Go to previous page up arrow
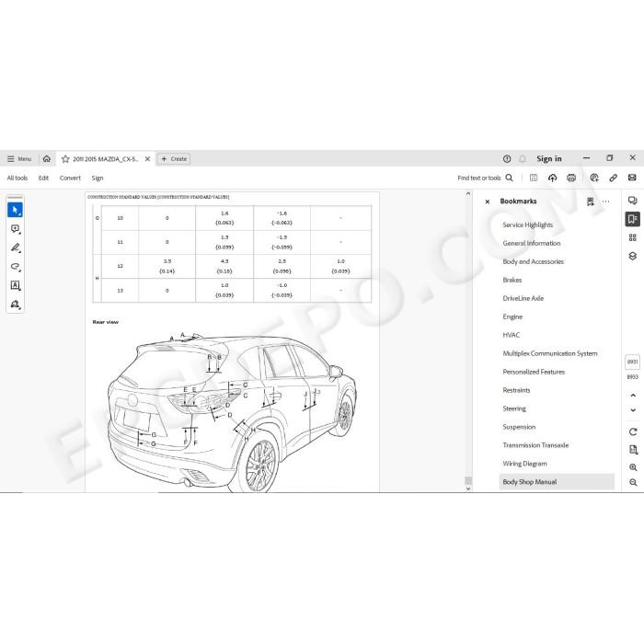Viewport: 644px width, 644px height. coord(633,396)
